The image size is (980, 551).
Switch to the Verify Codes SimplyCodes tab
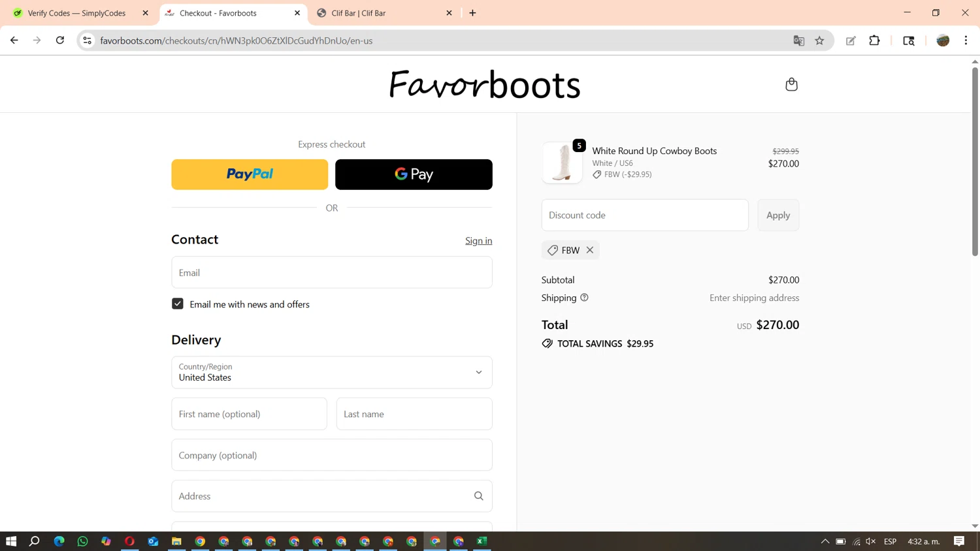pos(76,13)
